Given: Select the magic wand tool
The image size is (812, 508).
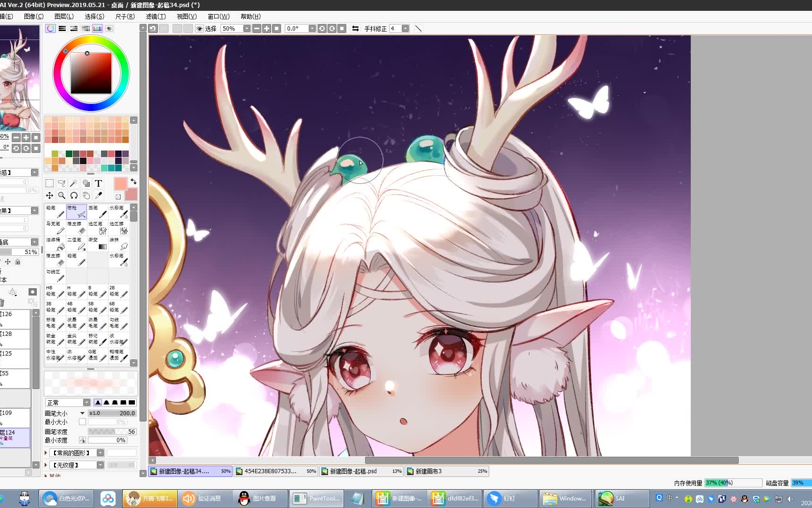Looking at the screenshot, I should point(74,183).
